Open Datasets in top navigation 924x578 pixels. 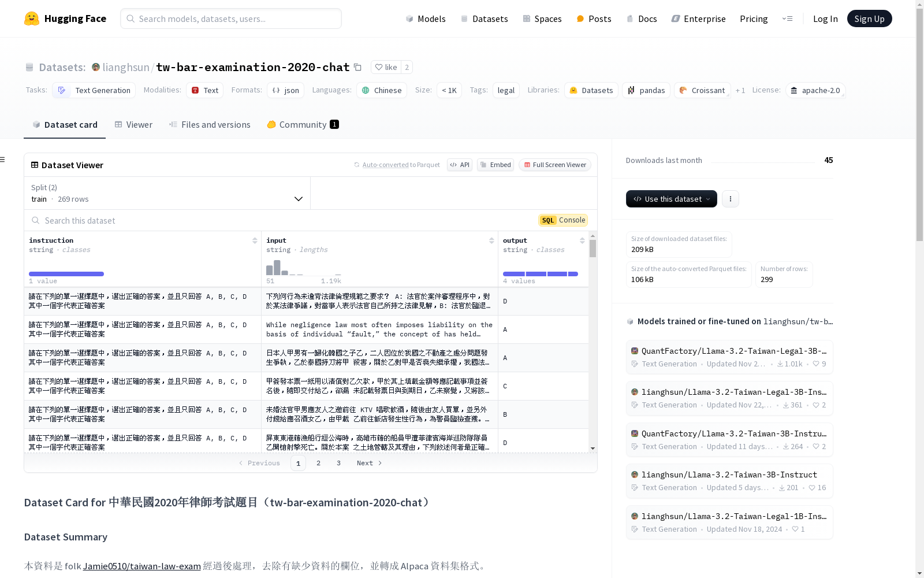click(x=484, y=18)
